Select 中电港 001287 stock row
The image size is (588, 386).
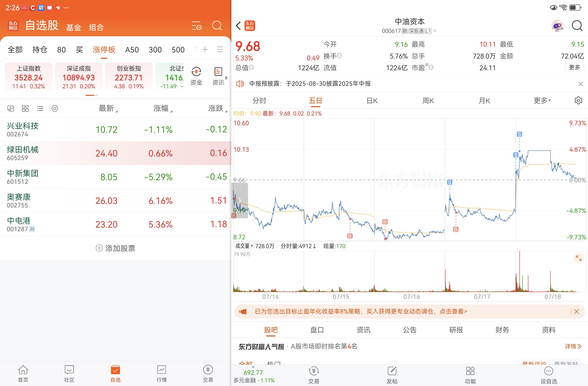pyautogui.click(x=116, y=224)
